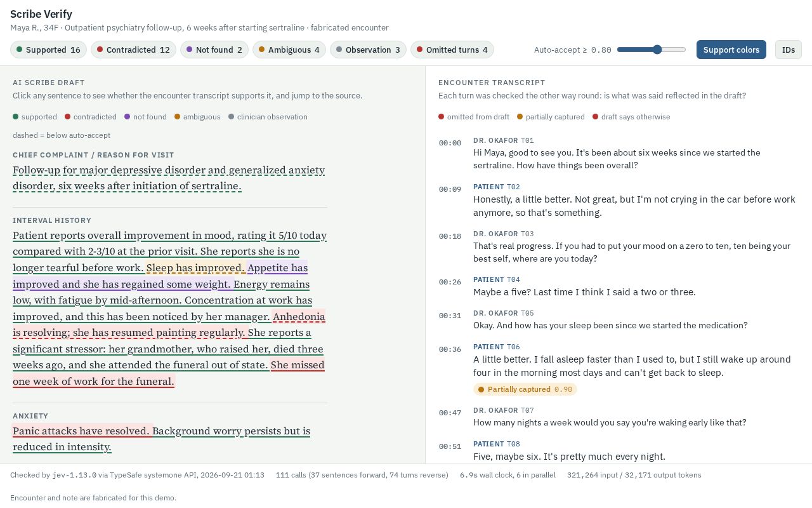Toggle the Not found 2 filter chip
This screenshot has width=812, height=508.
(x=214, y=50)
